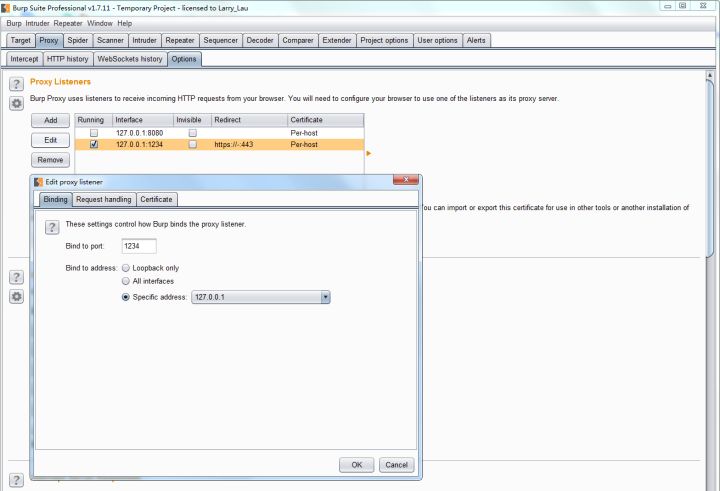Click Invisible column header
The width and height of the screenshot is (720, 491).
(x=192, y=120)
